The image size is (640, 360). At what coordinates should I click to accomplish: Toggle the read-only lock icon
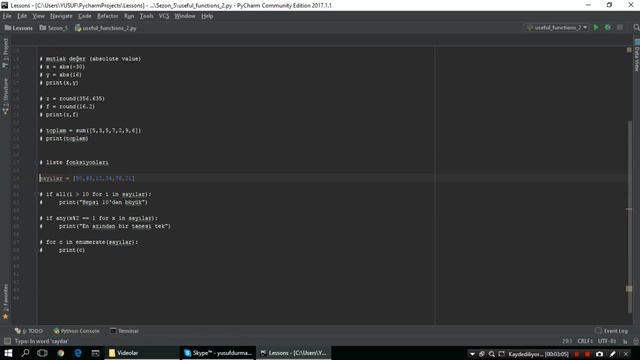pyautogui.click(x=625, y=341)
